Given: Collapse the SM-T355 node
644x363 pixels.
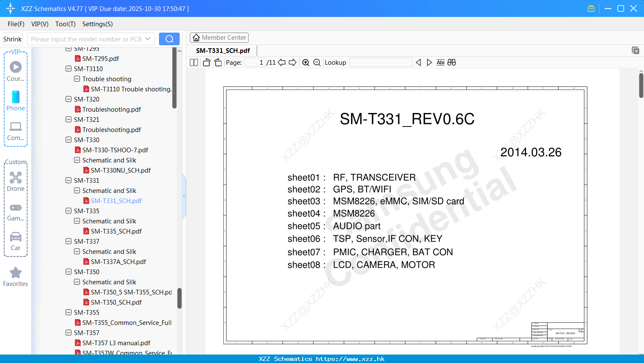Looking at the screenshot, I should pos(69,312).
